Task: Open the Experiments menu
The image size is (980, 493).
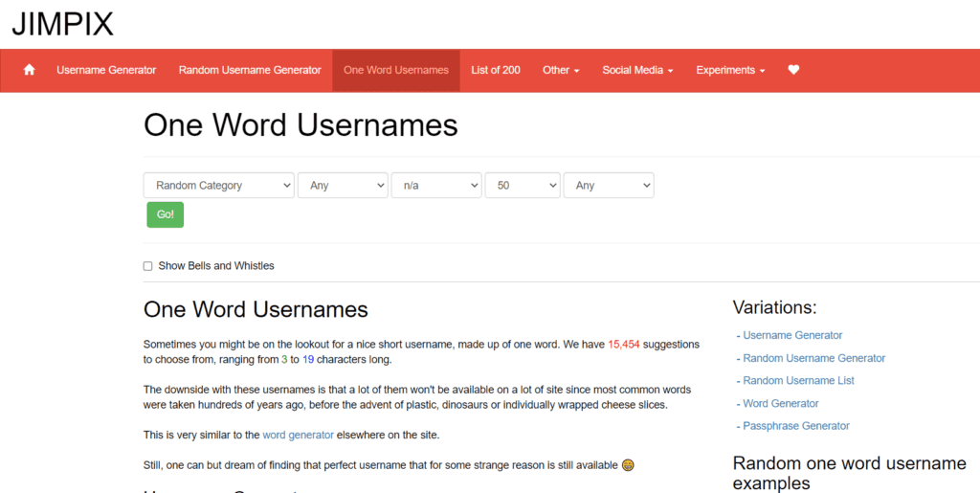Action: point(730,70)
